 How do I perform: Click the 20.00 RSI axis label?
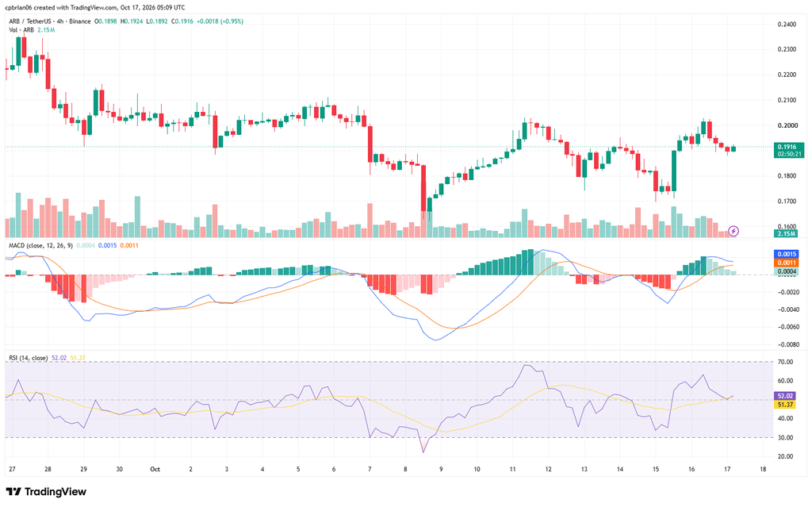pos(785,457)
